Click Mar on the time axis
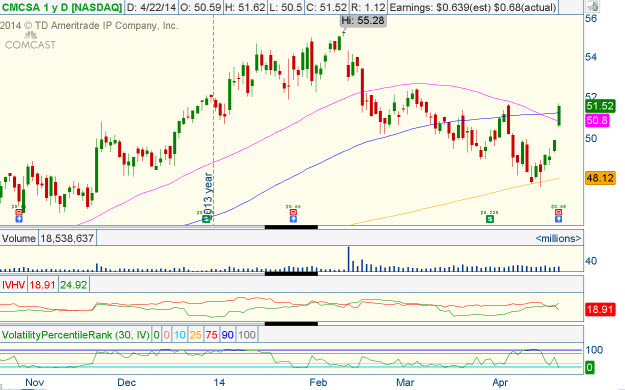625x390 pixels. (x=405, y=383)
